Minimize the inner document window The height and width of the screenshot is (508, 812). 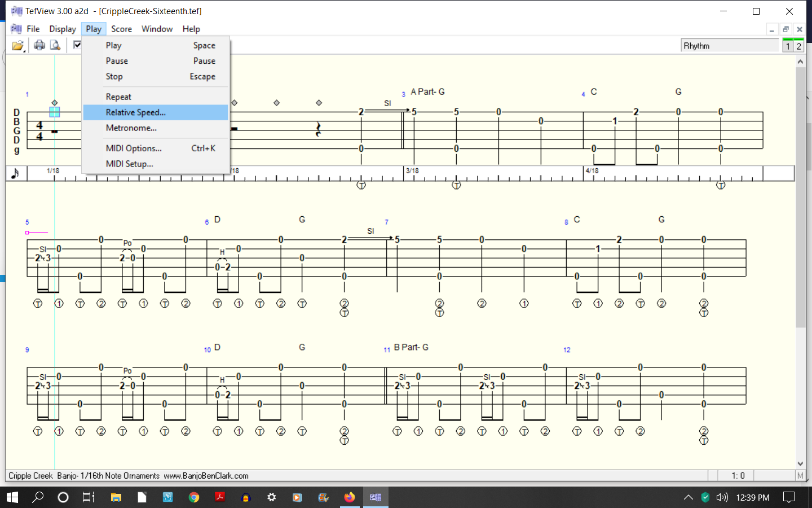coord(772,29)
